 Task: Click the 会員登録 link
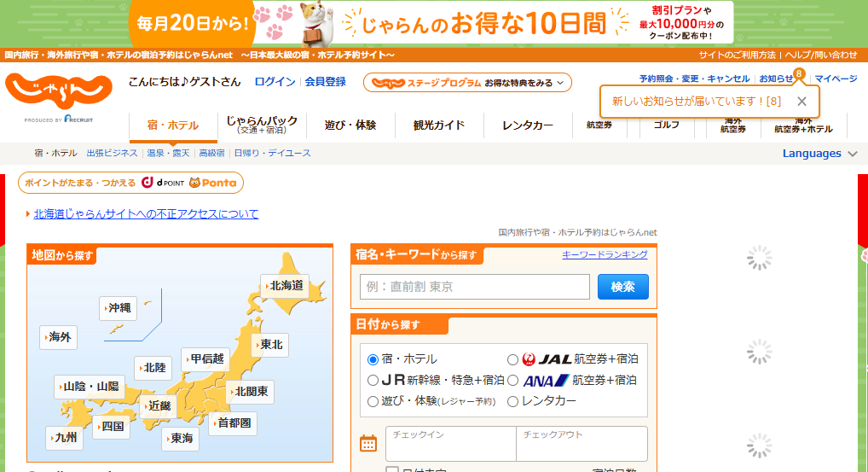click(x=326, y=81)
